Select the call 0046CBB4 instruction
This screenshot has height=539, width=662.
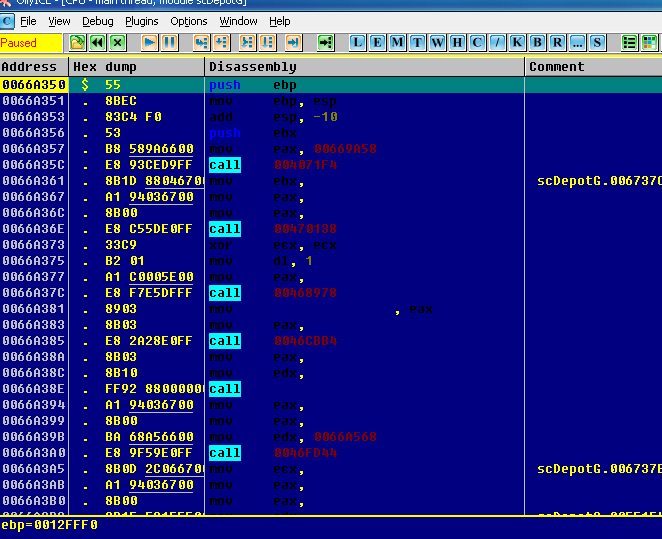(273, 341)
